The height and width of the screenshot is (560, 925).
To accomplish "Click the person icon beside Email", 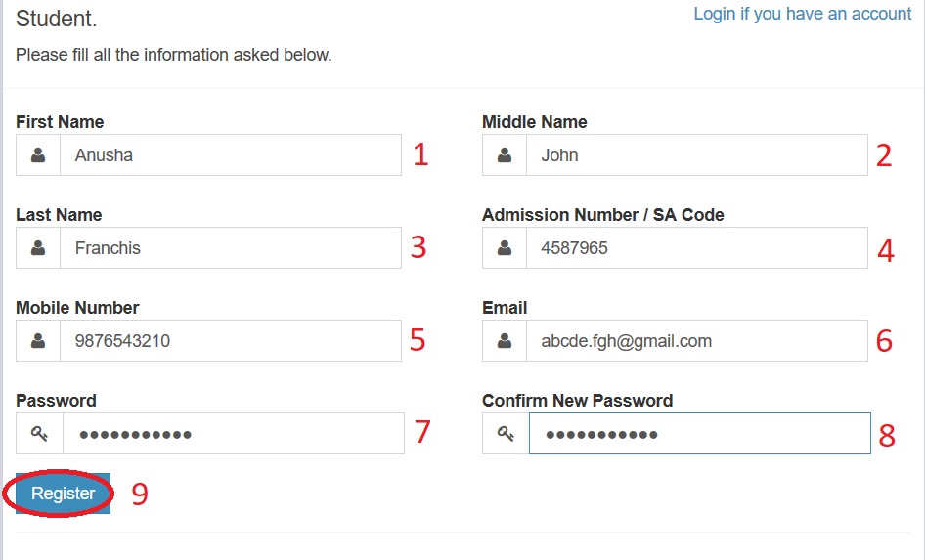I will [505, 341].
